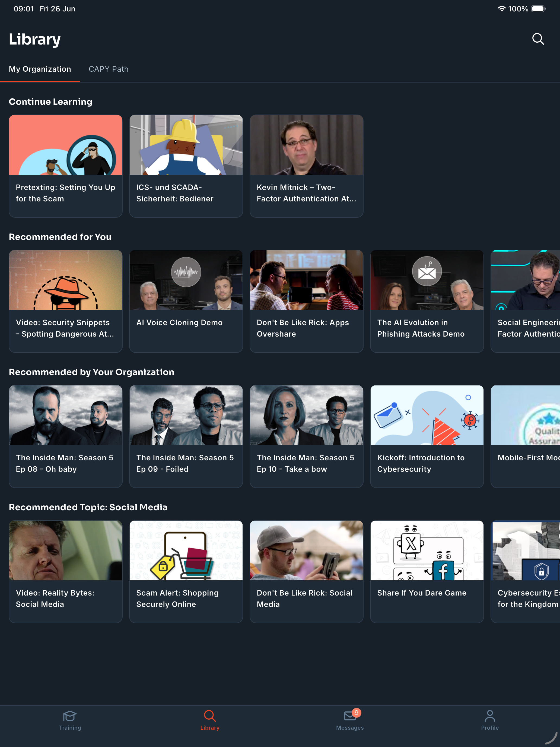This screenshot has width=560, height=747.
Task: Select the Library tab in bottom bar
Action: tap(210, 721)
